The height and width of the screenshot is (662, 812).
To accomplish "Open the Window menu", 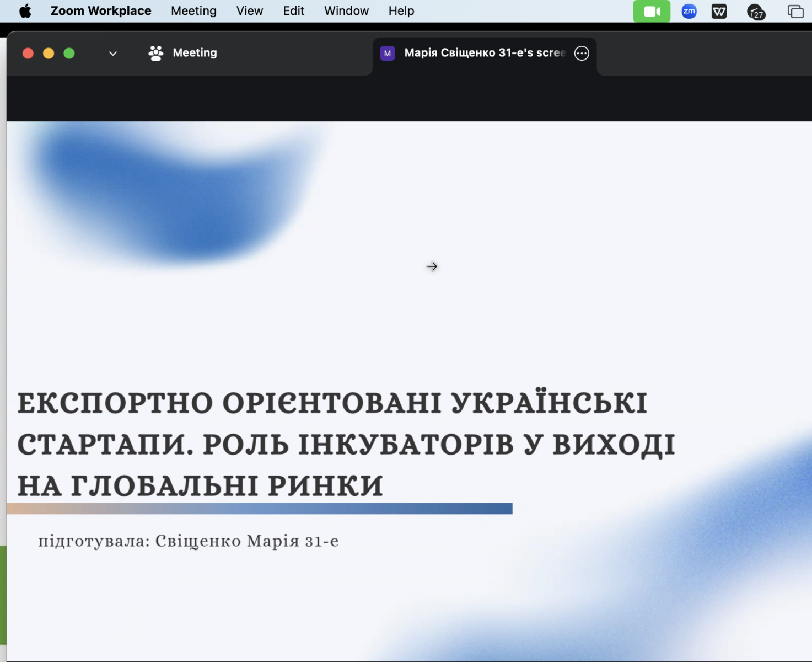I will [346, 11].
